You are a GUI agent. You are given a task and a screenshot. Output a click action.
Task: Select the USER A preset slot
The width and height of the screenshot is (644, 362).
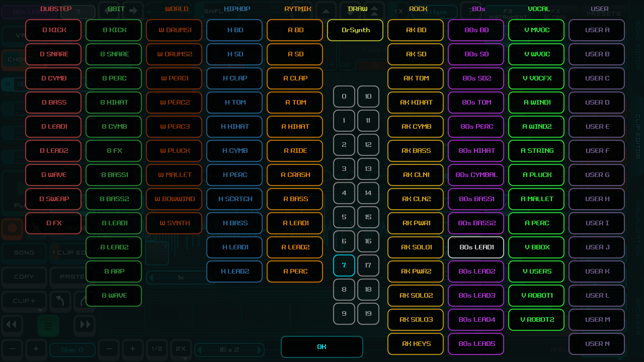(x=597, y=30)
